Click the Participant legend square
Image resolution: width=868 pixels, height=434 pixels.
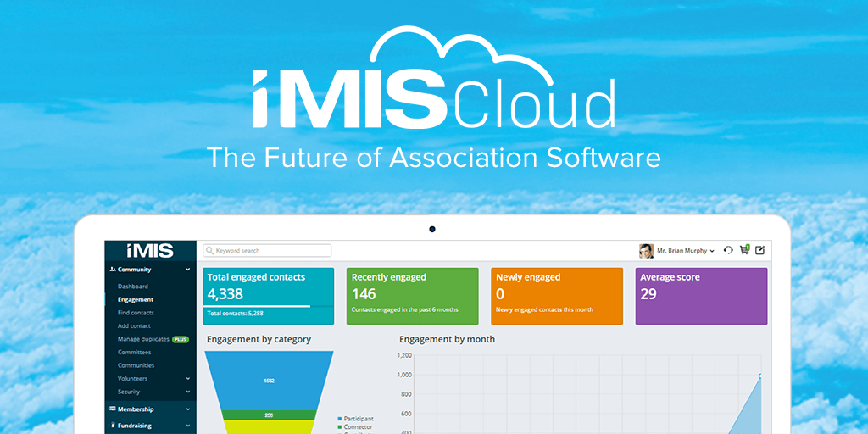pyautogui.click(x=339, y=419)
